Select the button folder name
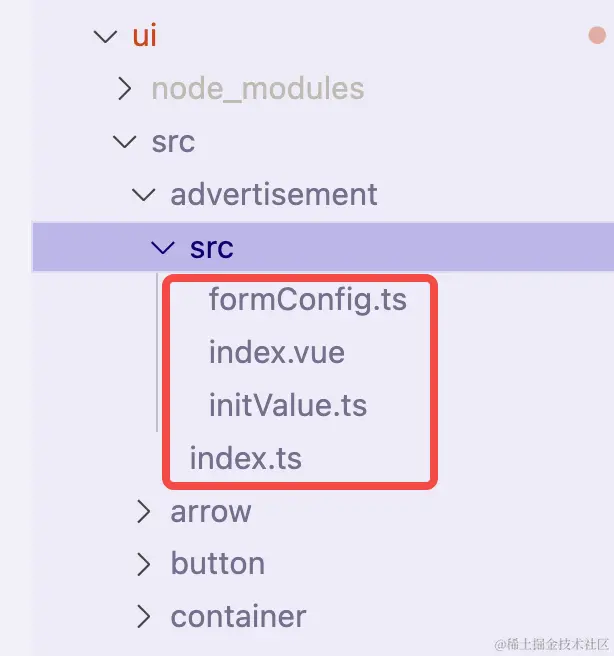 coord(218,564)
